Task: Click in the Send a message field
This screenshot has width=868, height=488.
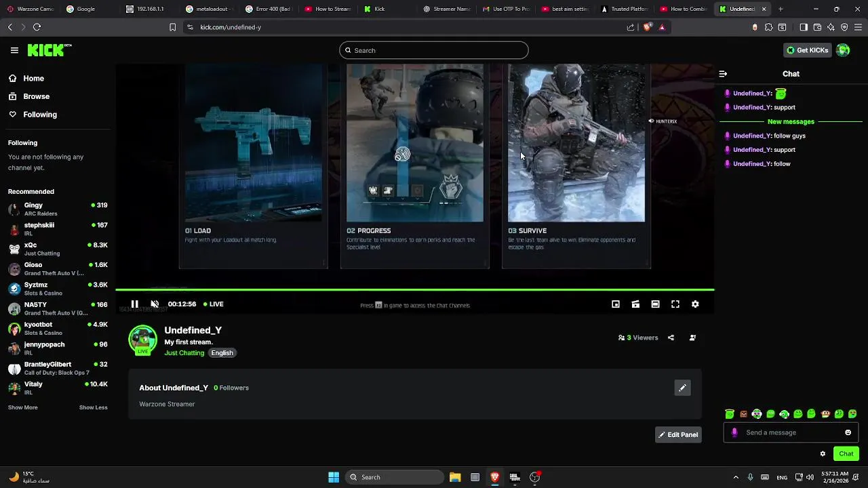Action: click(792, 432)
